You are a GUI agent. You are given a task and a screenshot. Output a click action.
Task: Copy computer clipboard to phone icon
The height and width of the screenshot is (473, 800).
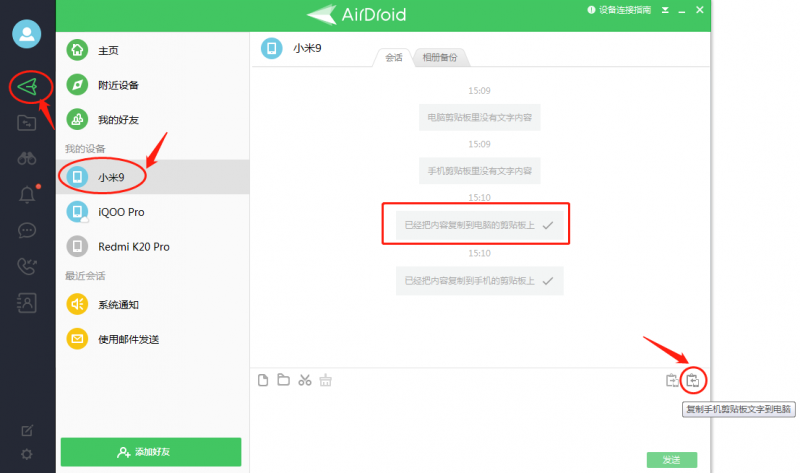(672, 380)
